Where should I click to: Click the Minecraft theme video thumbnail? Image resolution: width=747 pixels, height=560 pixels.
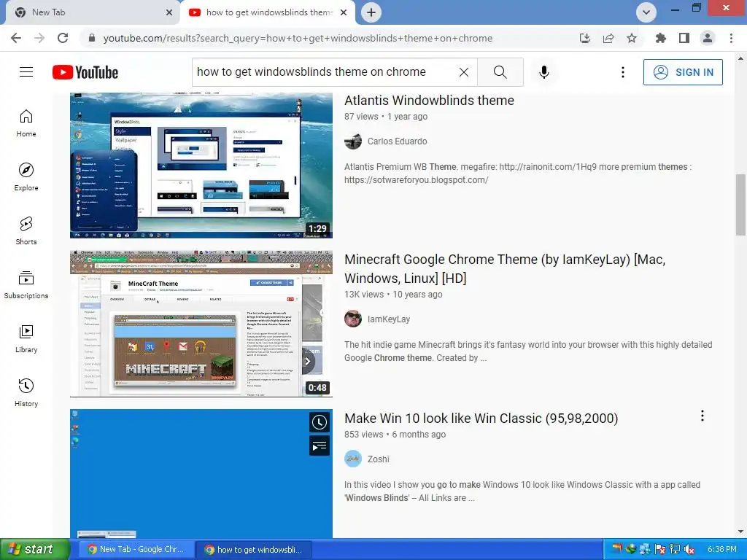(x=201, y=324)
